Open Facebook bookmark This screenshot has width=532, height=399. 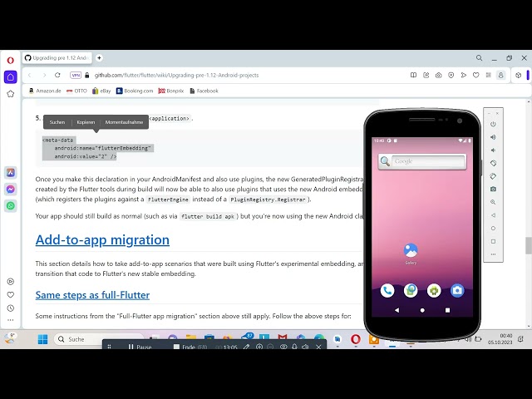click(x=204, y=91)
